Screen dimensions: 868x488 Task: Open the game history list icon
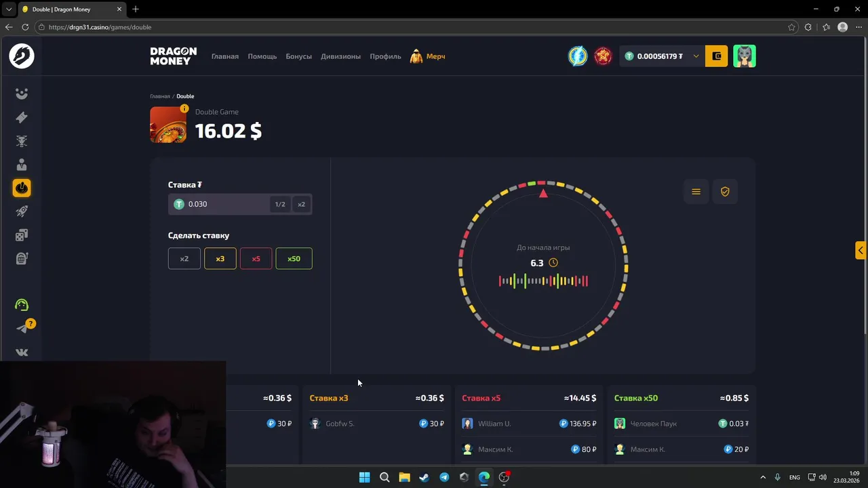point(696,192)
